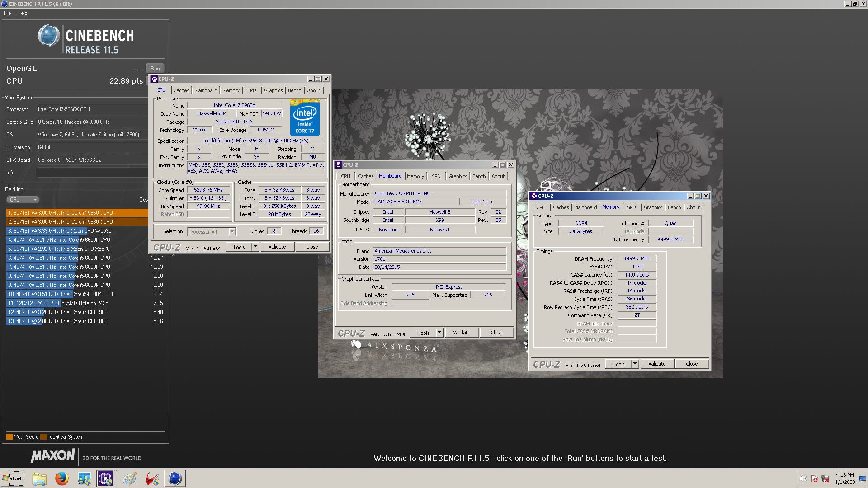Click the CPU-Z title bar icon of the CPU window
The width and height of the screenshot is (868, 488).
click(x=154, y=79)
